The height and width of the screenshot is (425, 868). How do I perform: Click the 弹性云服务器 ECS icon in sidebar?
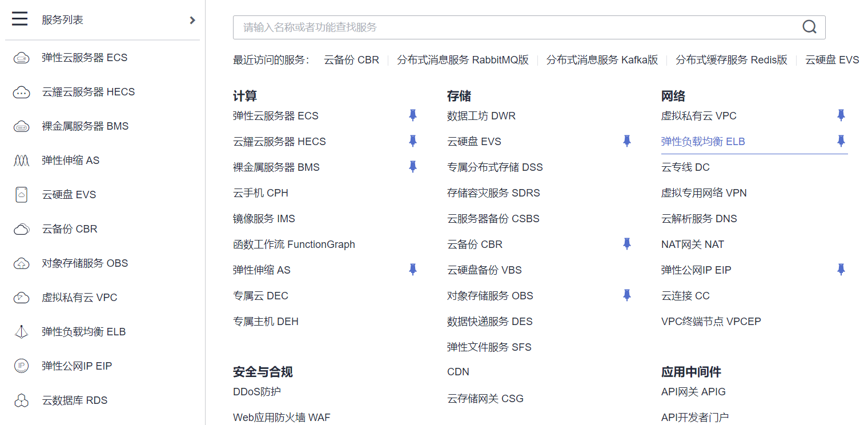[x=21, y=58]
